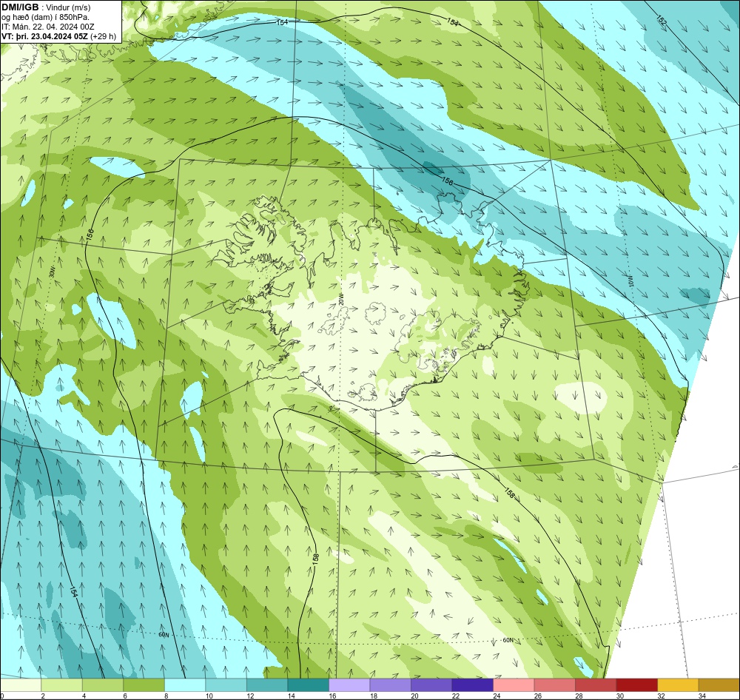740x700 pixels.
Task: Click the '(+29 h)' forecast offset text
Action: [104, 36]
